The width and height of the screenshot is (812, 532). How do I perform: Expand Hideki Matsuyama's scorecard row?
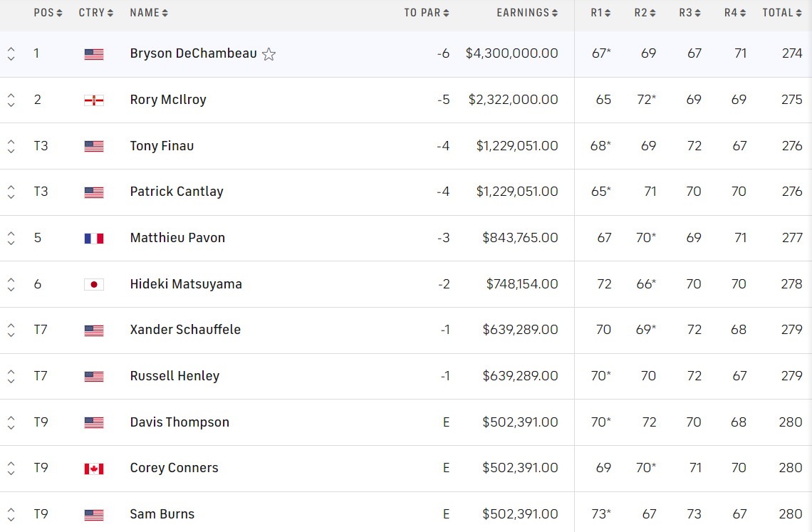tap(11, 284)
